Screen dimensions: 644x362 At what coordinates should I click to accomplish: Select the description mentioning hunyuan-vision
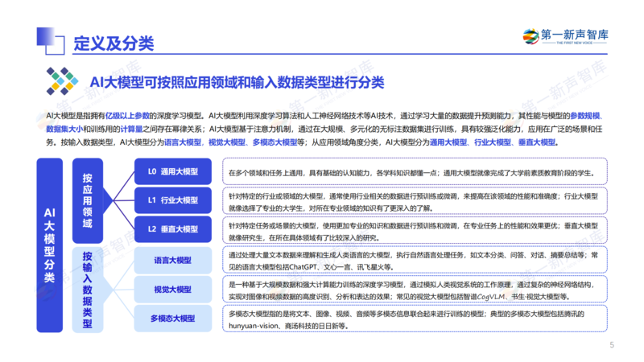(415, 319)
